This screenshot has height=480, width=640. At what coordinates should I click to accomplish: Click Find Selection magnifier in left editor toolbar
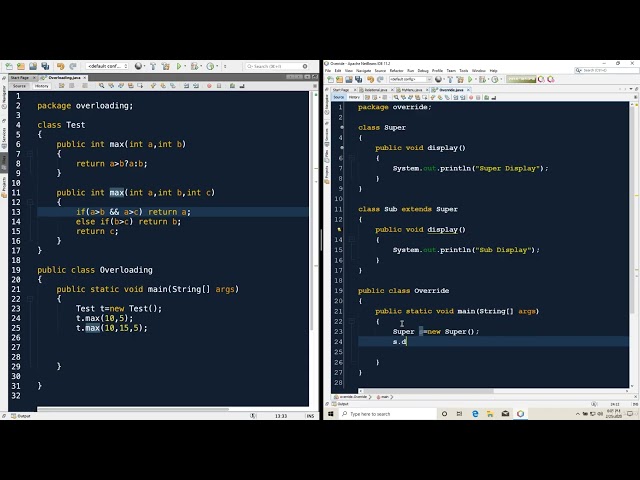tap(101, 86)
